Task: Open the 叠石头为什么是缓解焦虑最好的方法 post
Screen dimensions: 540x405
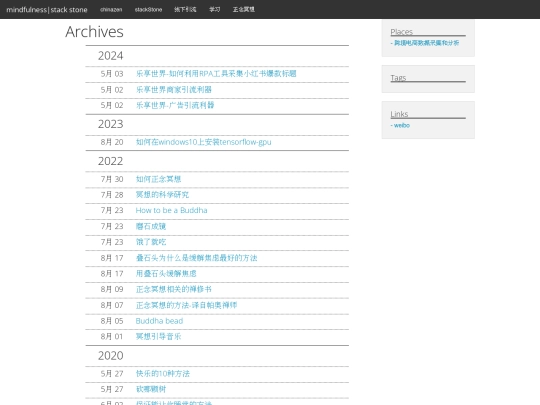Action: coord(196,258)
